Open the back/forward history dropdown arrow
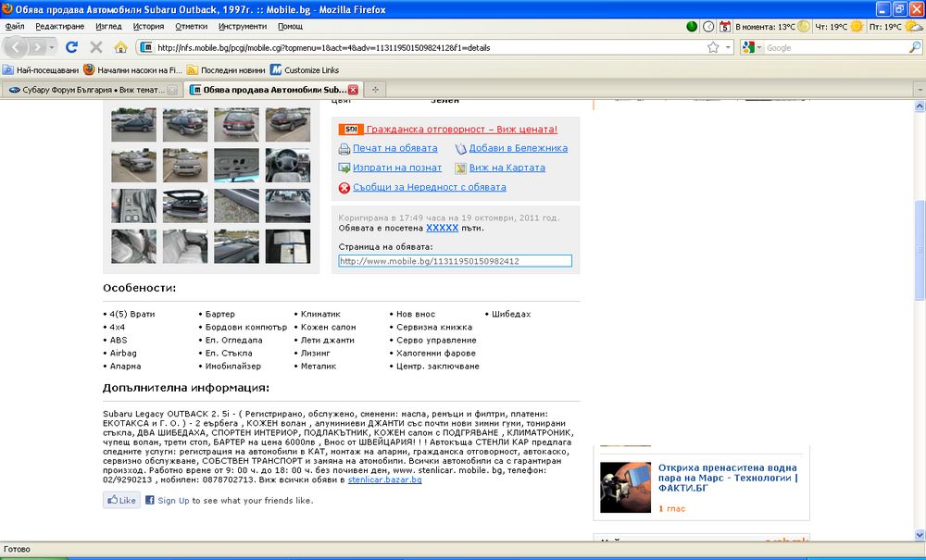 point(52,47)
